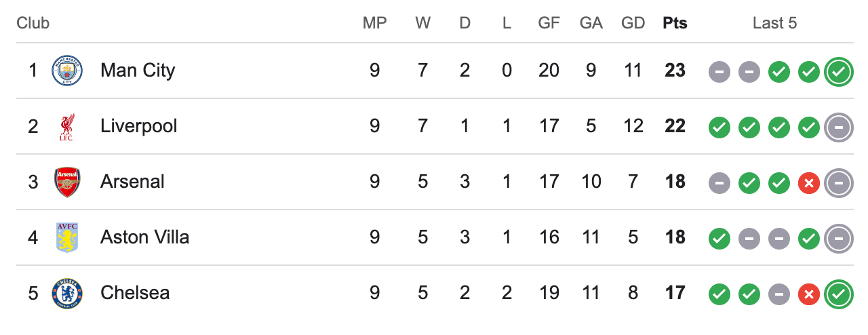Viewport: 868px width, 335px height.
Task: Click Man City's most recent win icon
Action: click(839, 71)
